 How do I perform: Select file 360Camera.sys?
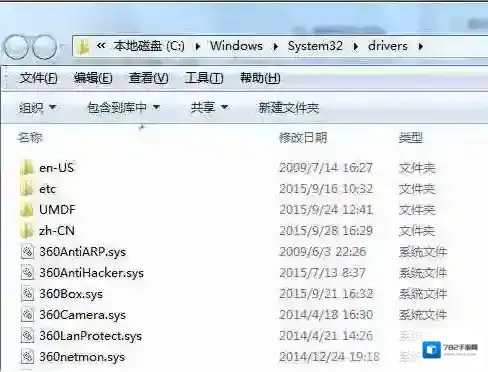[x=83, y=315]
